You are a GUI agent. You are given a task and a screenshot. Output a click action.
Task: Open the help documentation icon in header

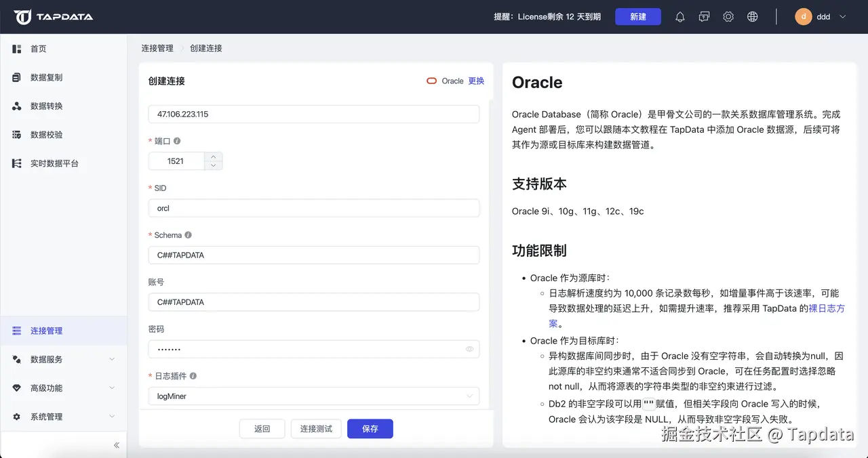point(704,17)
